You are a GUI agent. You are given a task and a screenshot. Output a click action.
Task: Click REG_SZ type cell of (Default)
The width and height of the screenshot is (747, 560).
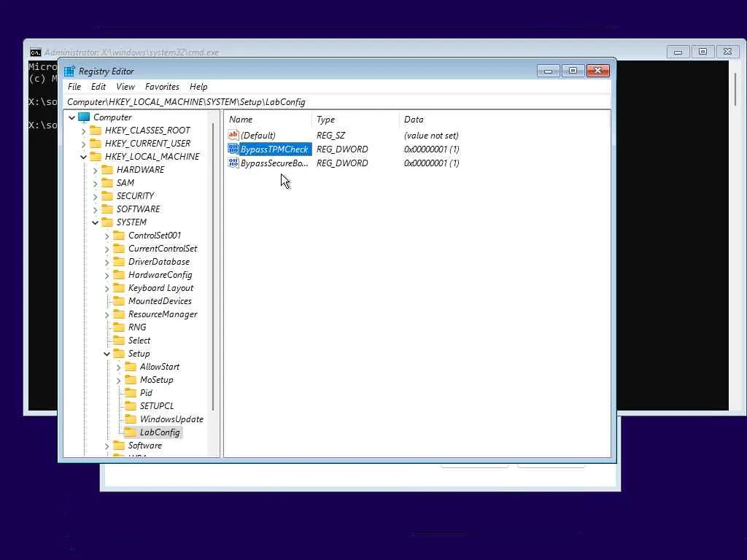click(331, 135)
